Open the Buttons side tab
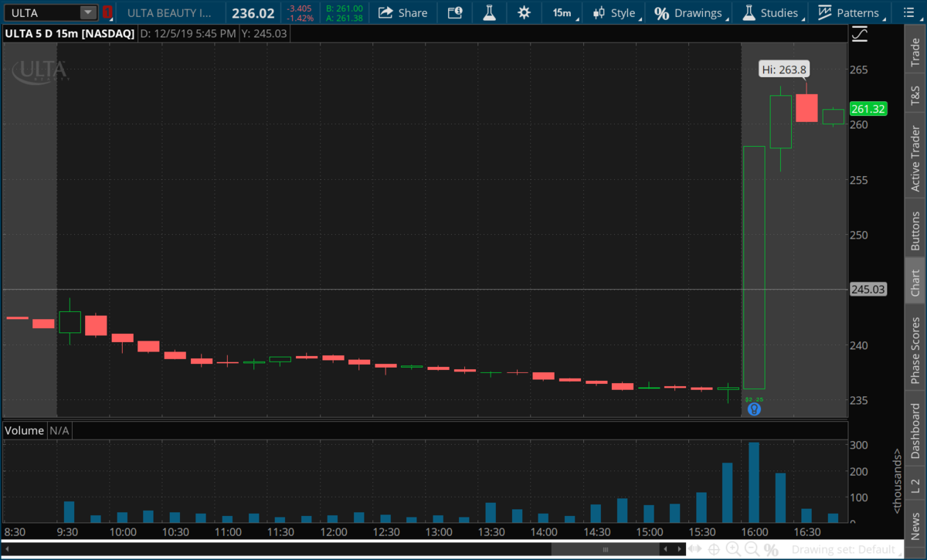 click(915, 230)
